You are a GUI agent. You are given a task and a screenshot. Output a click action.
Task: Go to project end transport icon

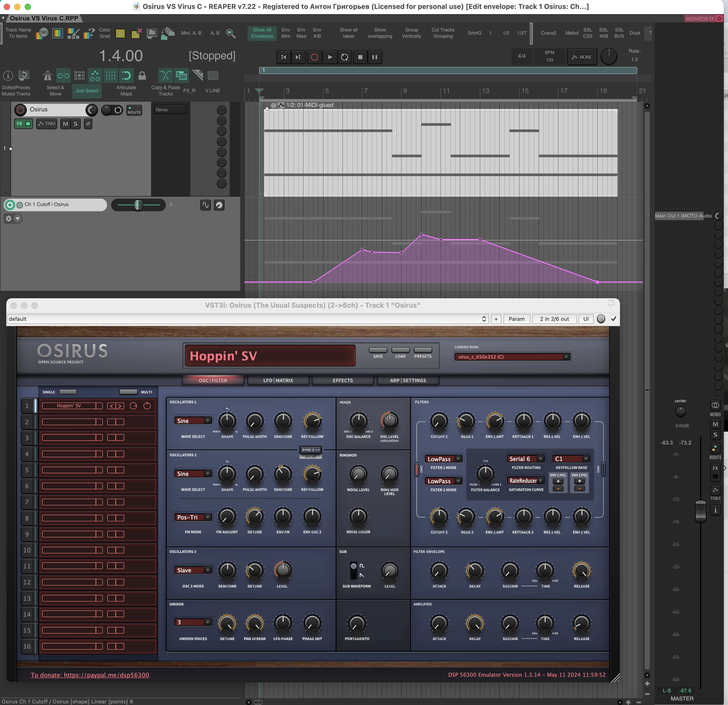click(298, 57)
